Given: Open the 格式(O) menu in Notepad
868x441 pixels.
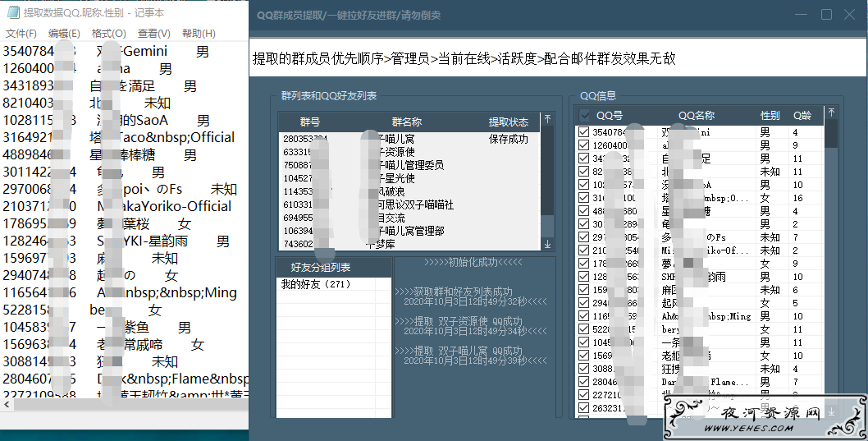Looking at the screenshot, I should click(x=109, y=34).
